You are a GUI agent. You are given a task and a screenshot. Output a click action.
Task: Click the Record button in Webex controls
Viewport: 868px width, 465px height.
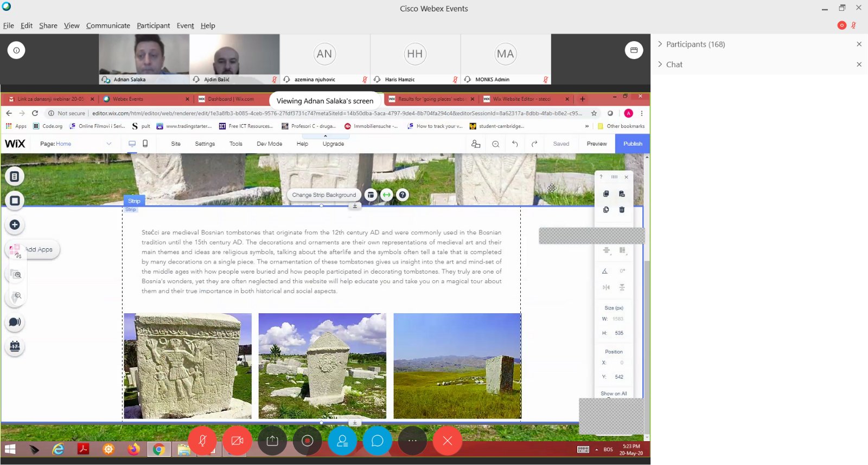[307, 441]
